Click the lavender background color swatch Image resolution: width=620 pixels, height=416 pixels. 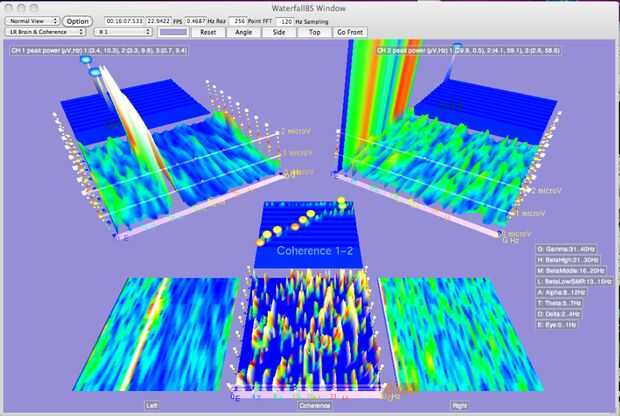173,32
